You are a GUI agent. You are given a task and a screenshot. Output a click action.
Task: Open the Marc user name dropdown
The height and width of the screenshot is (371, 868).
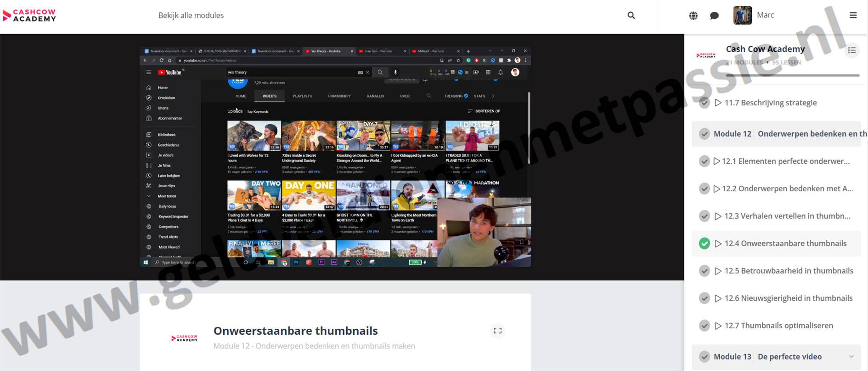point(765,15)
